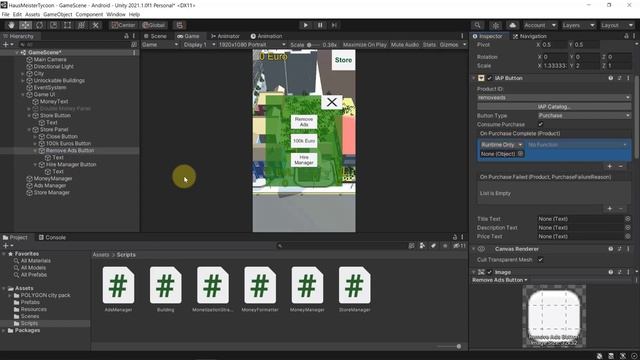Viewport: 640px width, 360px height.
Task: Select the StoreManager script icon
Action: 355,285
